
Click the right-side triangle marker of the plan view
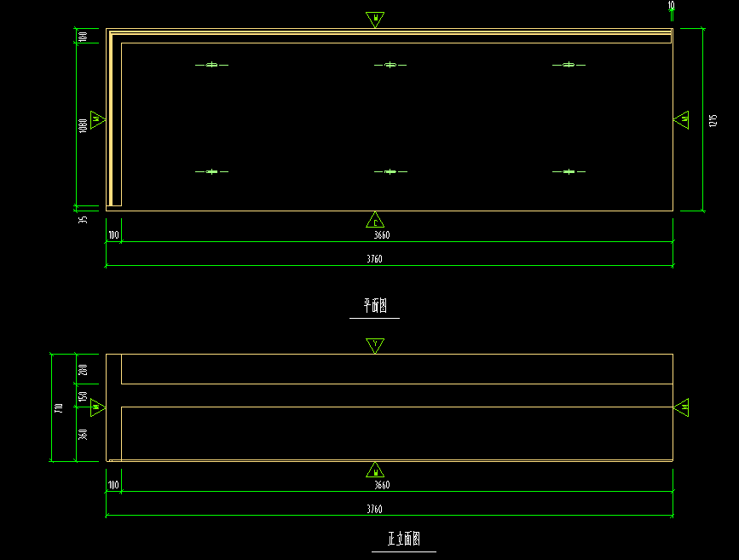coord(681,119)
